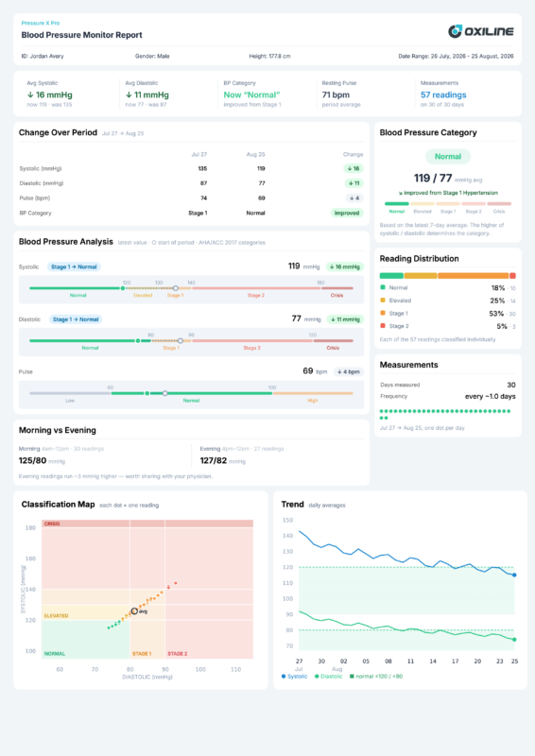Click the systolic change badge '↓ 16'
Viewport: 535px width, 756px height.
pos(354,169)
